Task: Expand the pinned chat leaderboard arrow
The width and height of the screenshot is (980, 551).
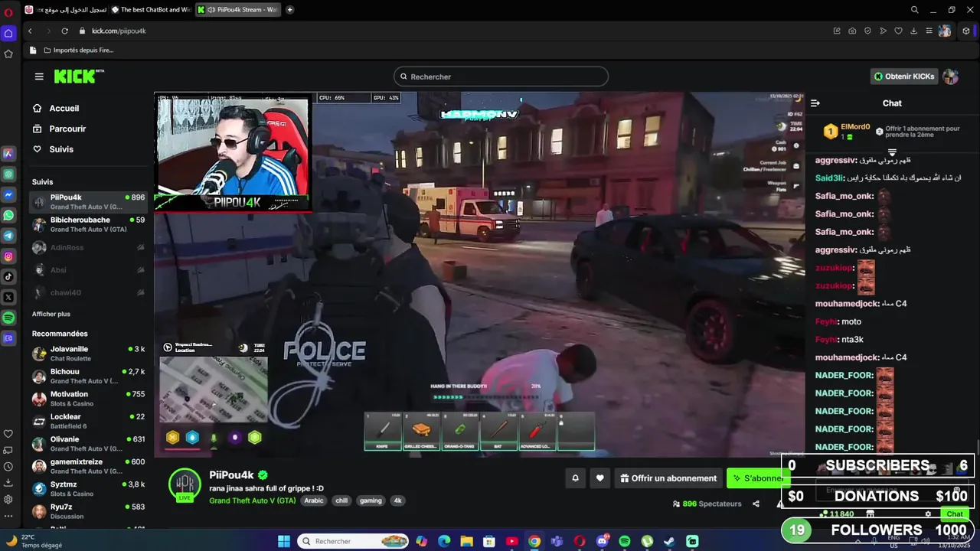Action: click(x=892, y=152)
